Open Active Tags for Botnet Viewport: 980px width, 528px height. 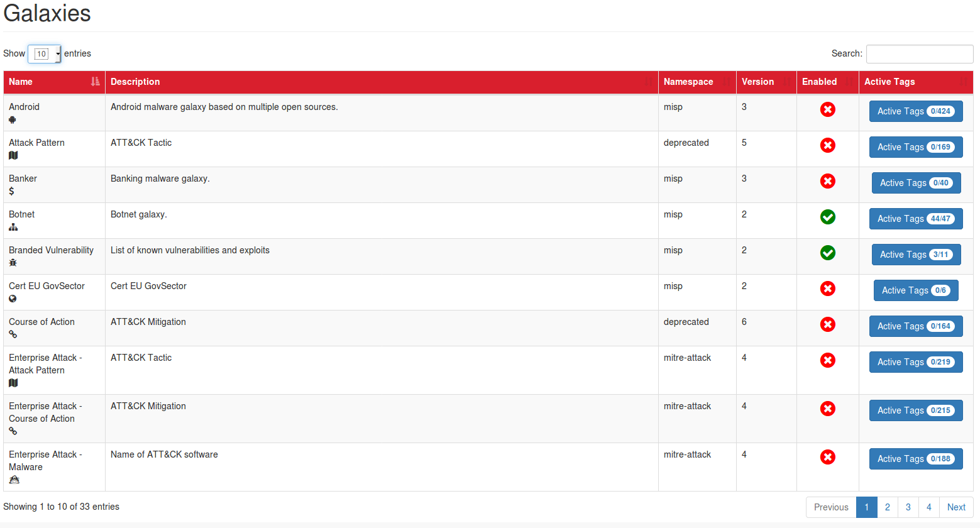(915, 219)
